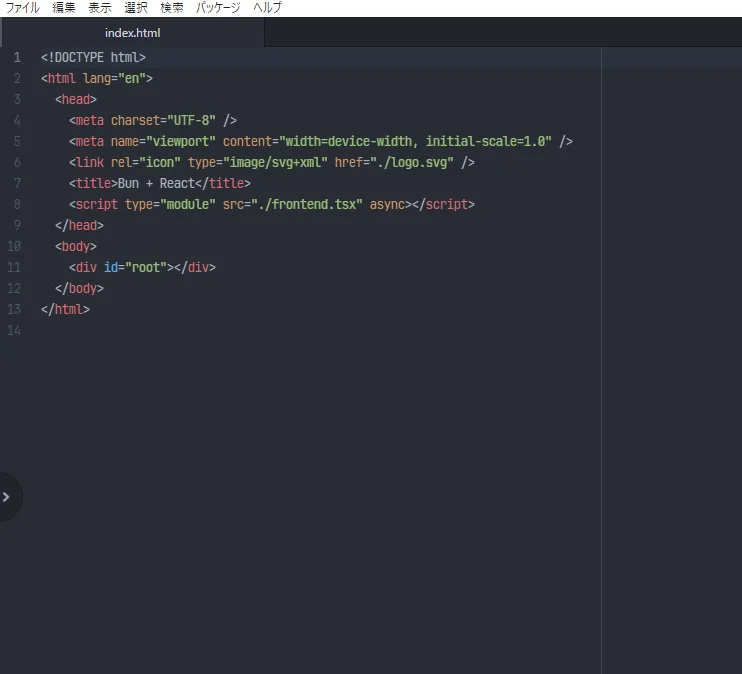Click the opening head tag

[76, 99]
